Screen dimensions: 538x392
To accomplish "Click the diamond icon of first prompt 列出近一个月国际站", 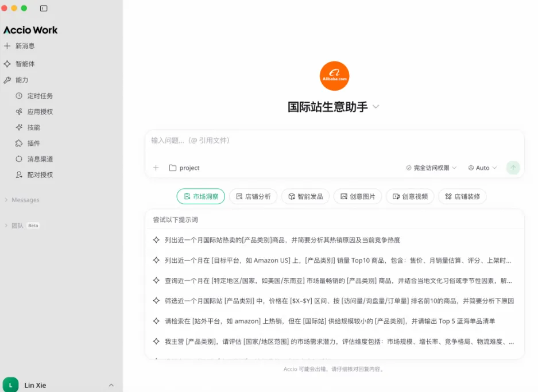I will (x=156, y=240).
